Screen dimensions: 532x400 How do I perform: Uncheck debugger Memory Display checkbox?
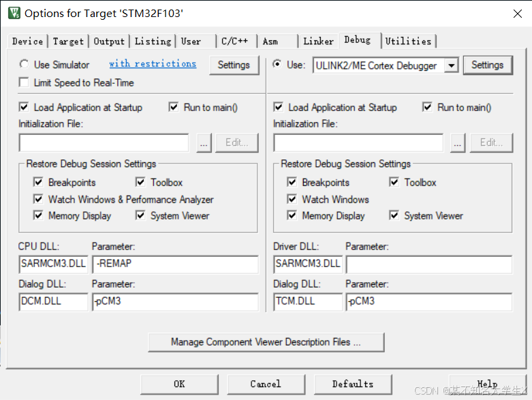[x=292, y=215]
